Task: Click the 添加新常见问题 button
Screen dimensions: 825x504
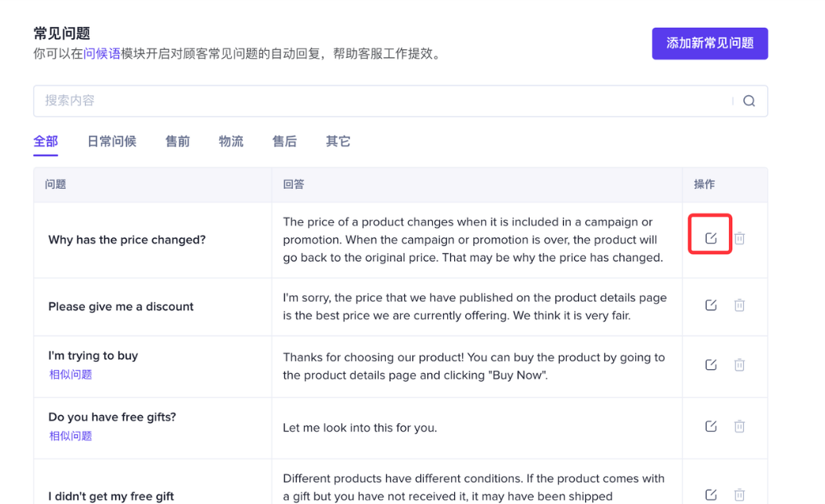Action: point(709,44)
